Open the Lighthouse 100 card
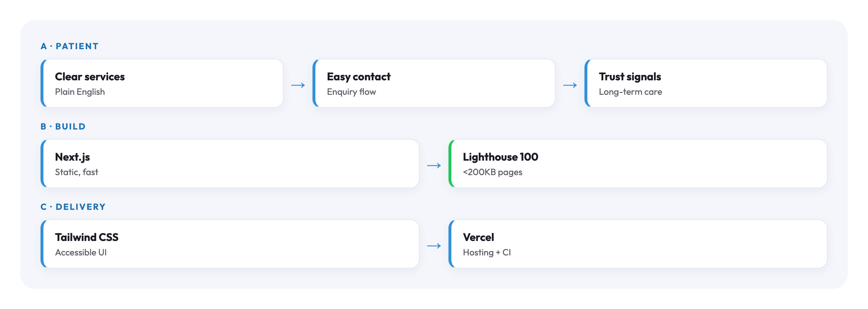This screenshot has height=309, width=868. (638, 164)
